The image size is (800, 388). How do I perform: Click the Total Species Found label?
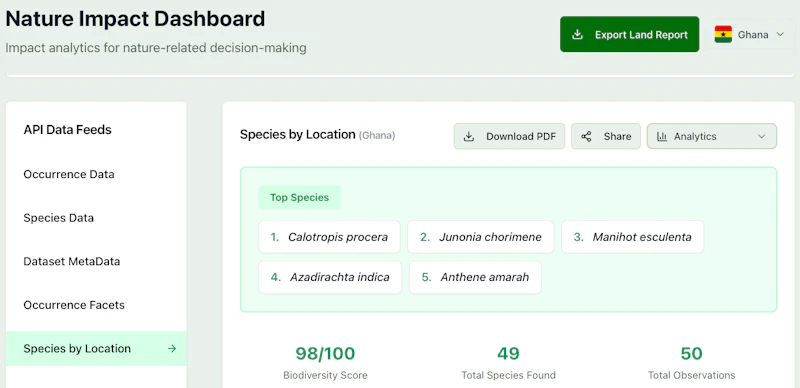508,375
